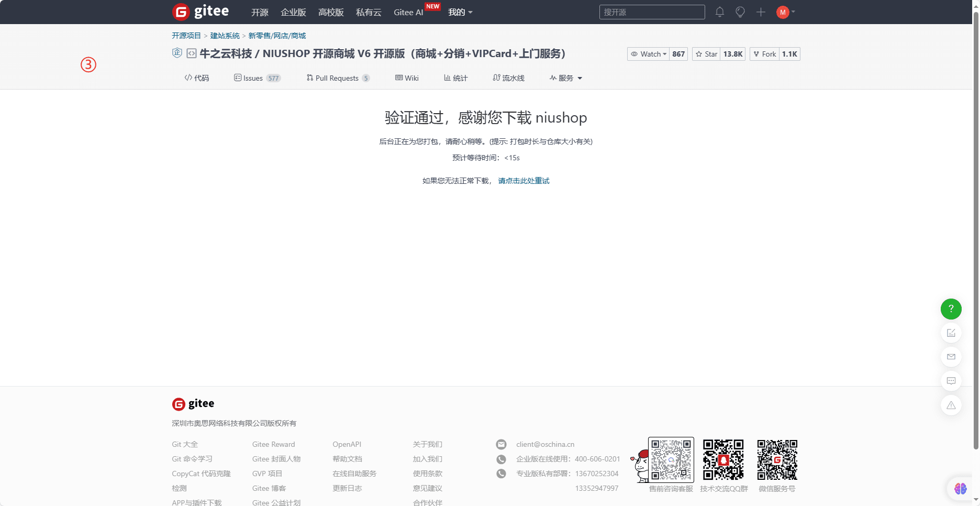The height and width of the screenshot is (506, 980).
Task: Click the edit feedback icon in sidebar
Action: [x=951, y=333]
